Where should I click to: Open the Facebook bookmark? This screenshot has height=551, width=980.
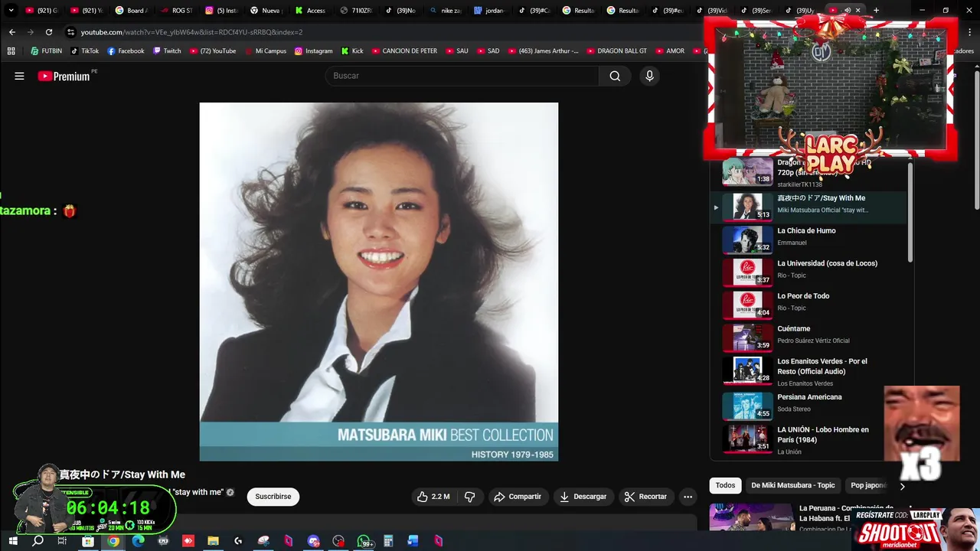[126, 51]
